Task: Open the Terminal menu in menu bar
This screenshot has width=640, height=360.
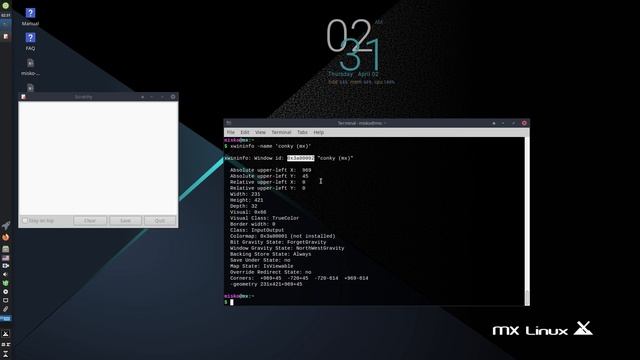Action: (x=281, y=132)
